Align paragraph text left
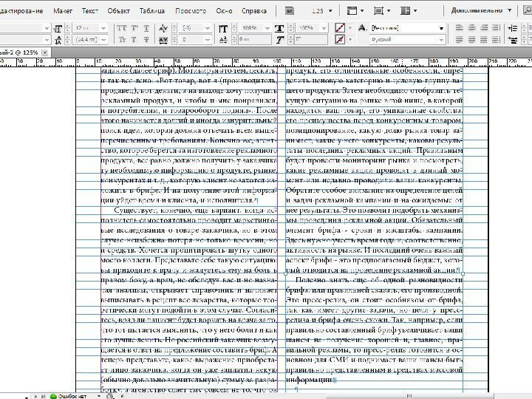The width and height of the screenshot is (532, 399). click(460, 28)
